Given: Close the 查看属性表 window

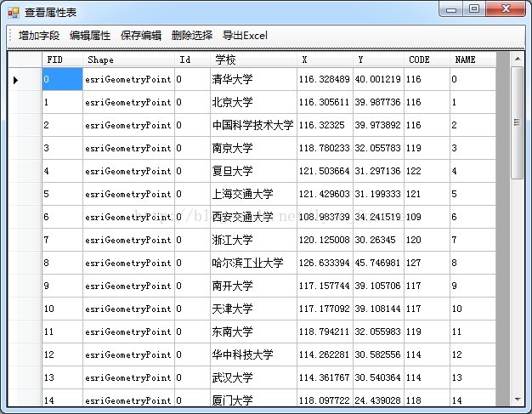Looking at the screenshot, I should [506, 9].
